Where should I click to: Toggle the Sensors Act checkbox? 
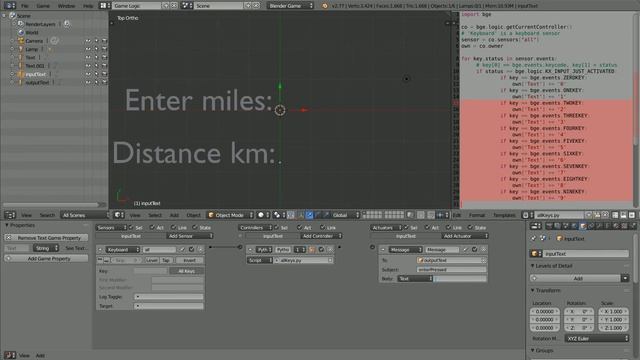coord(153,227)
